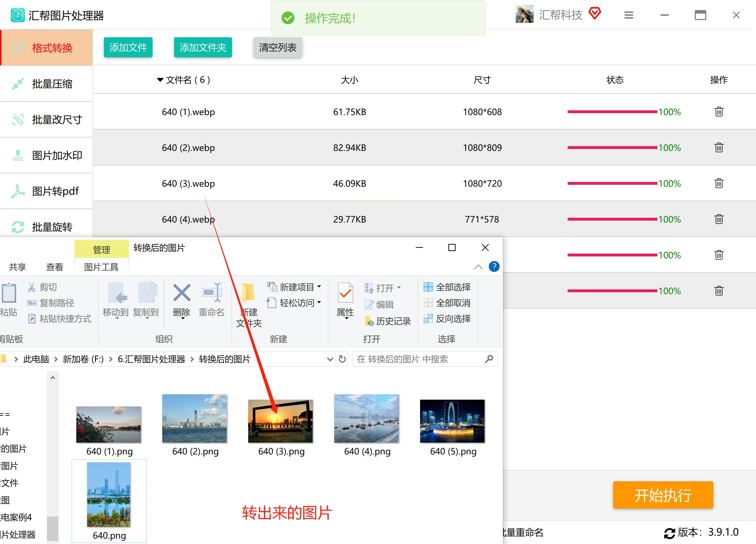Click Deselect All (全部取消) in ribbon
This screenshot has height=544, width=756.
point(447,303)
